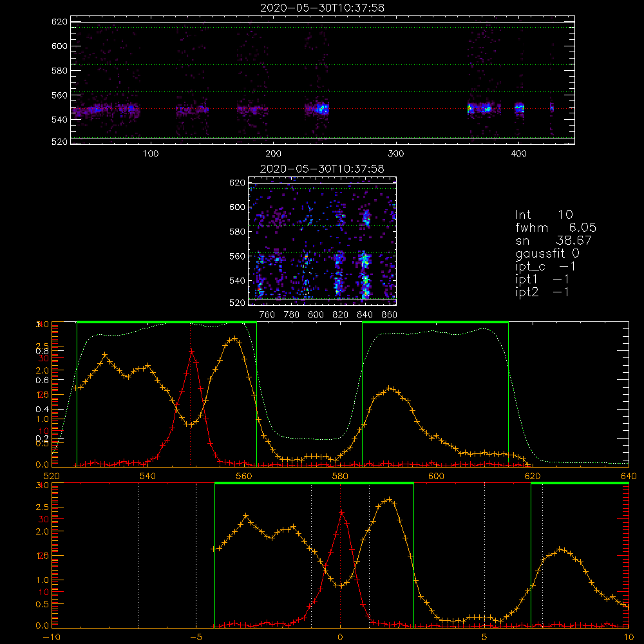Click the x-axis label 640 of upper profile plot
This screenshot has width=644, height=644.
pos(629,476)
